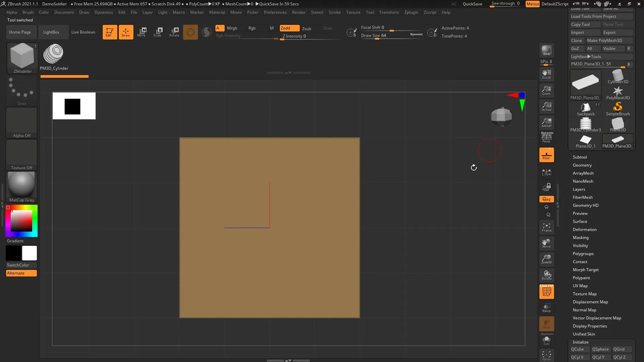The width and height of the screenshot is (644, 362).
Task: Collapse the Initialize section
Action: point(580,342)
